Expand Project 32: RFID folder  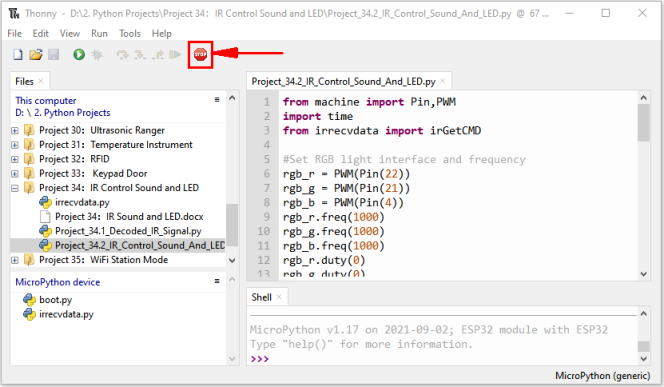click(15, 159)
